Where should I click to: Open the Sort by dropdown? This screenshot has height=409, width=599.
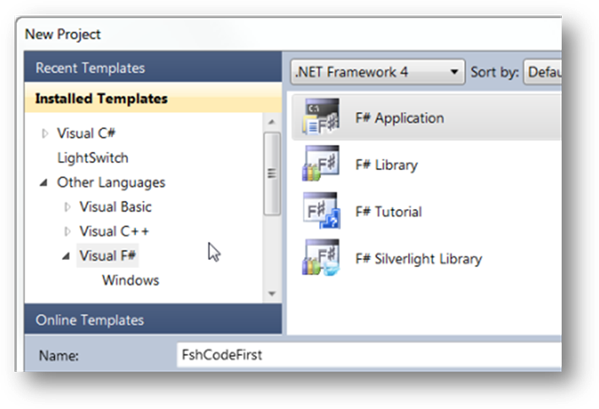[x=542, y=72]
